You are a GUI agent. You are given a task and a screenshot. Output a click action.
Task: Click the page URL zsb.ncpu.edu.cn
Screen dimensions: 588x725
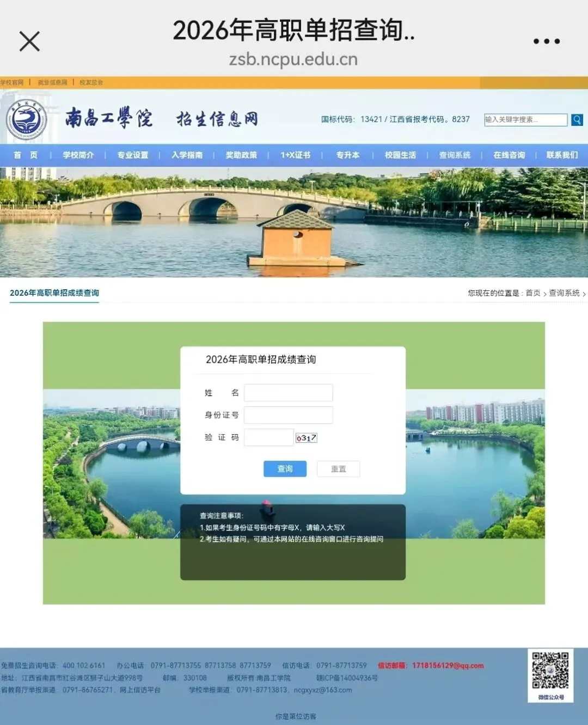[293, 59]
